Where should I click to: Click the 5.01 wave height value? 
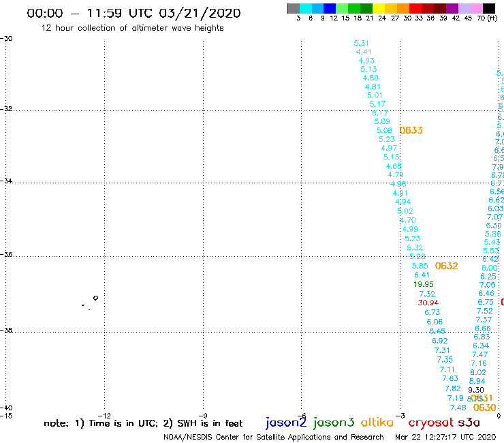click(375, 95)
